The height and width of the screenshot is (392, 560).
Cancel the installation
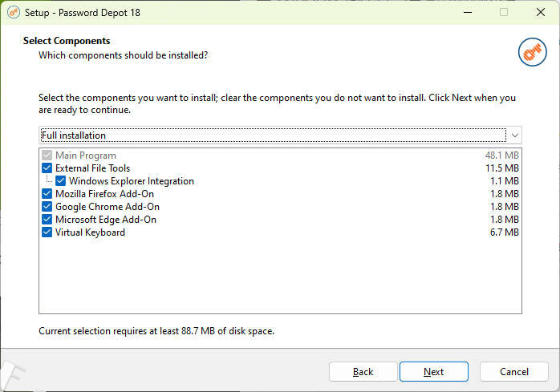coord(513,372)
